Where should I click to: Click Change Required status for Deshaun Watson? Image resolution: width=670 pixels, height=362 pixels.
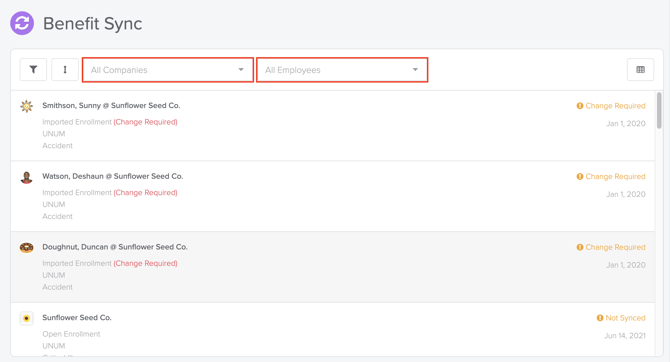(611, 177)
